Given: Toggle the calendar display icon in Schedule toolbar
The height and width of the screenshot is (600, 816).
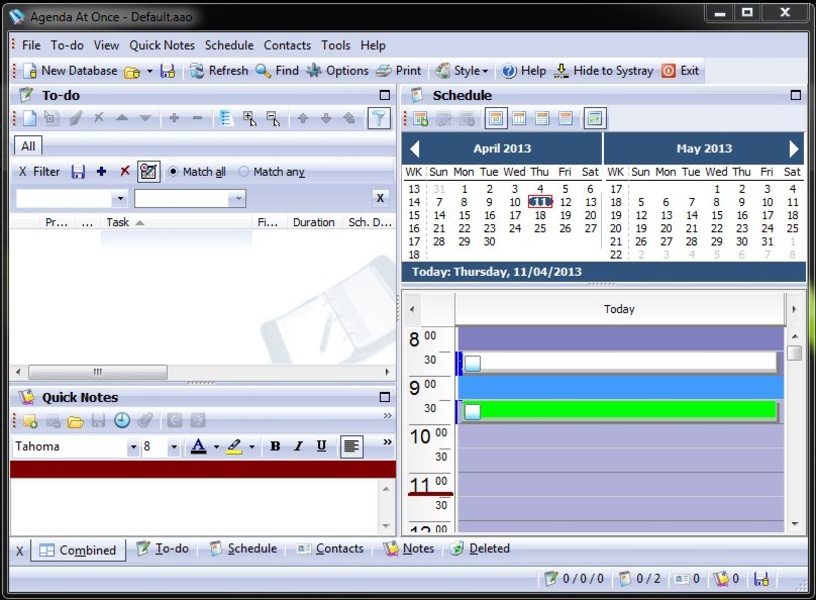Looking at the screenshot, I should point(595,119).
